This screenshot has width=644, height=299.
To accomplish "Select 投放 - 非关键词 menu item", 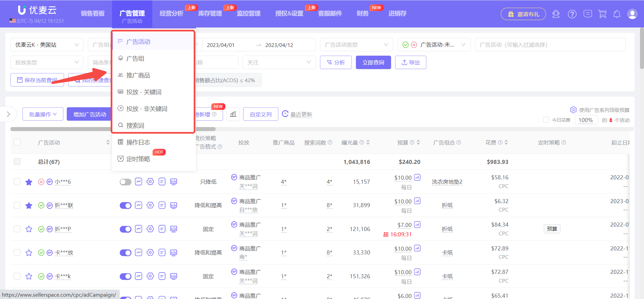I will pos(154,109).
